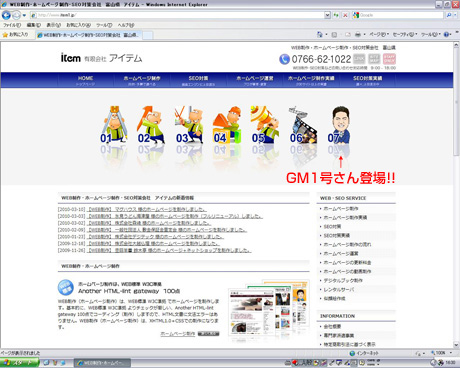The image size is (460, 368).
Task: Open レンタルサーバ in the sidebar
Action: click(x=339, y=289)
